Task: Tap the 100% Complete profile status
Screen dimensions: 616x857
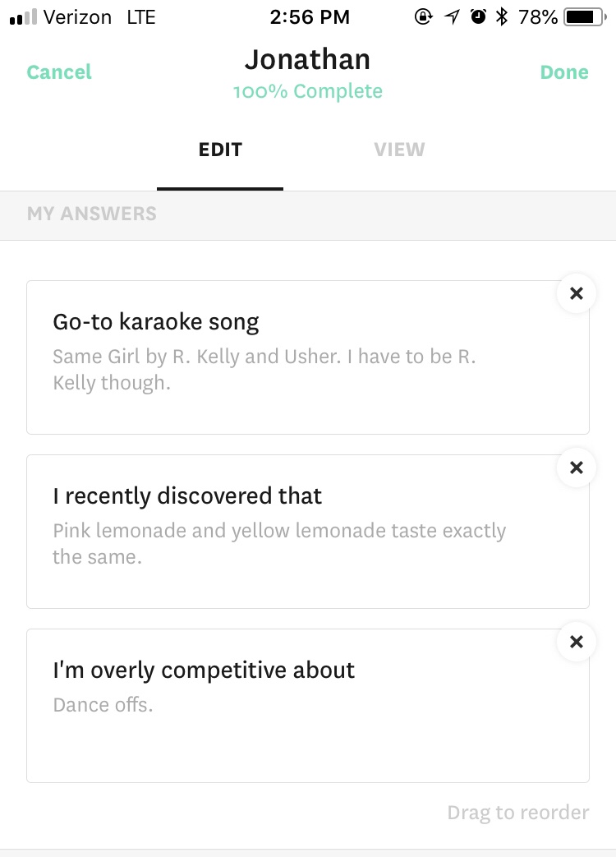Action: click(x=308, y=91)
